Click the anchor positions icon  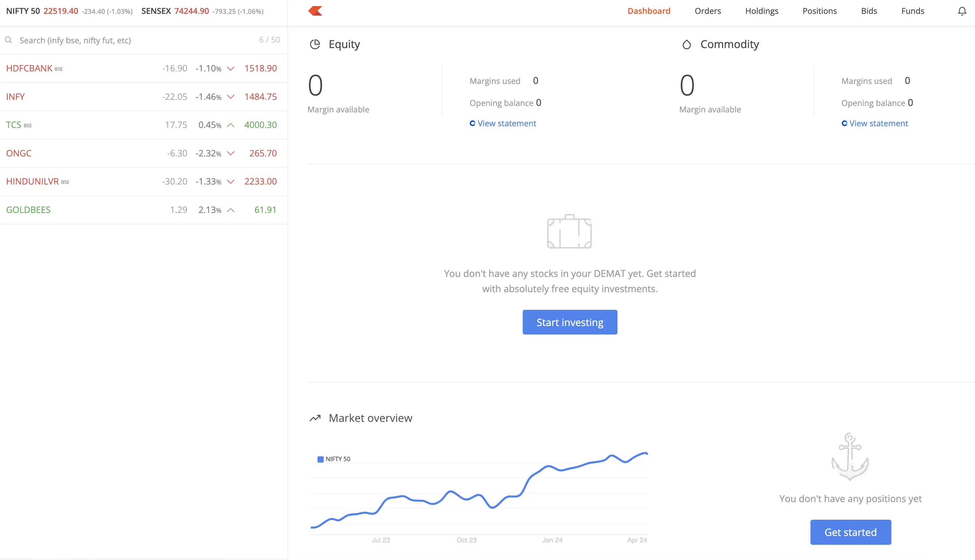click(x=850, y=457)
